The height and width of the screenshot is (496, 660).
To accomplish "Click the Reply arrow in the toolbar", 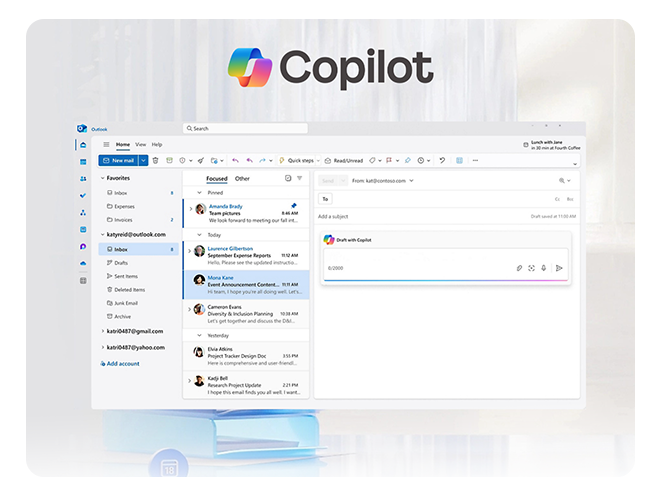I will [x=235, y=160].
